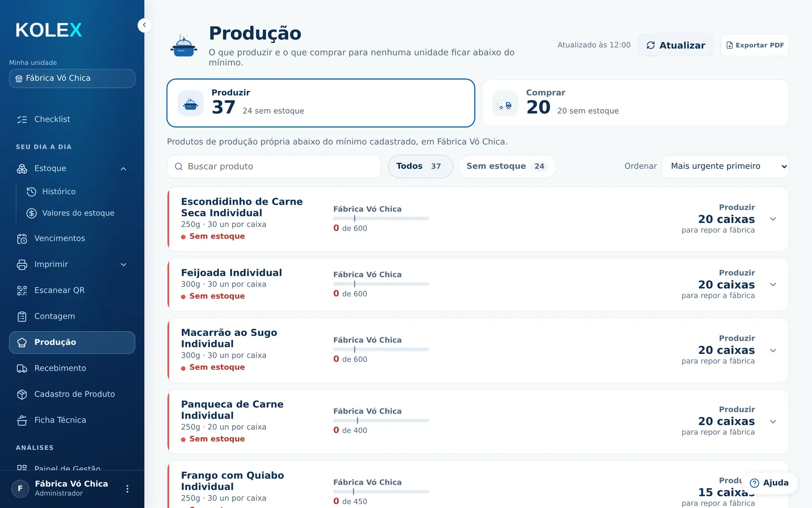
Task: Refresh data with the Atualizar button
Action: [675, 45]
